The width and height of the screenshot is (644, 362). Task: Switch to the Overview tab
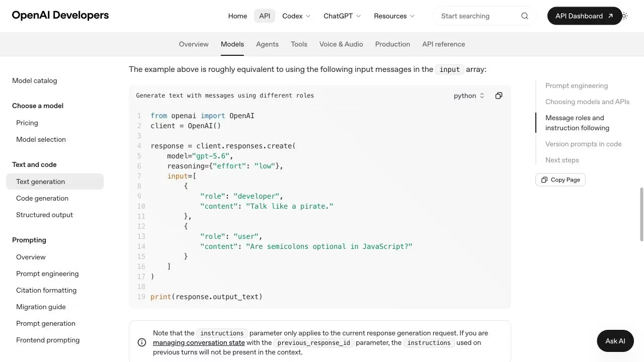pos(194,44)
